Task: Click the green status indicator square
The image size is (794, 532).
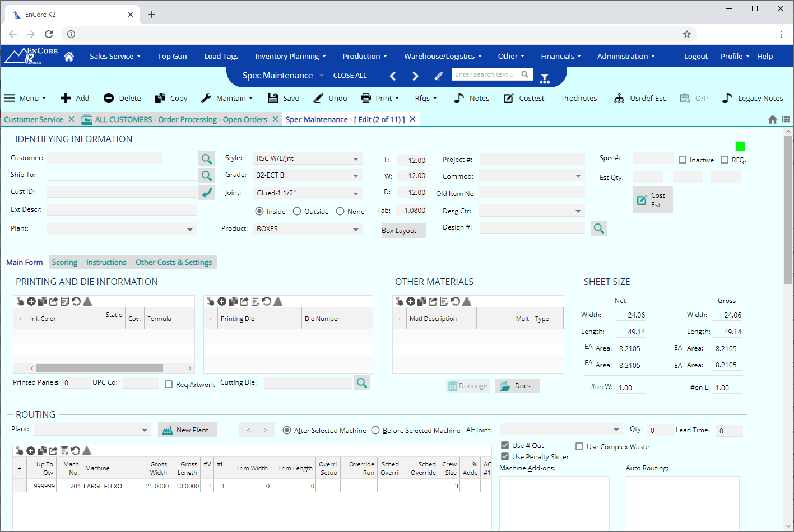Action: (x=740, y=146)
